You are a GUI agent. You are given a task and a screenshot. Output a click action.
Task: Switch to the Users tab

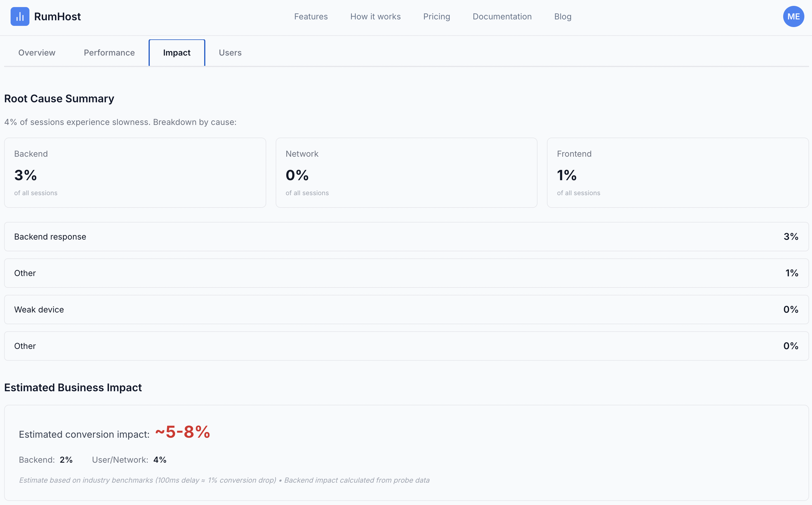[x=230, y=52]
